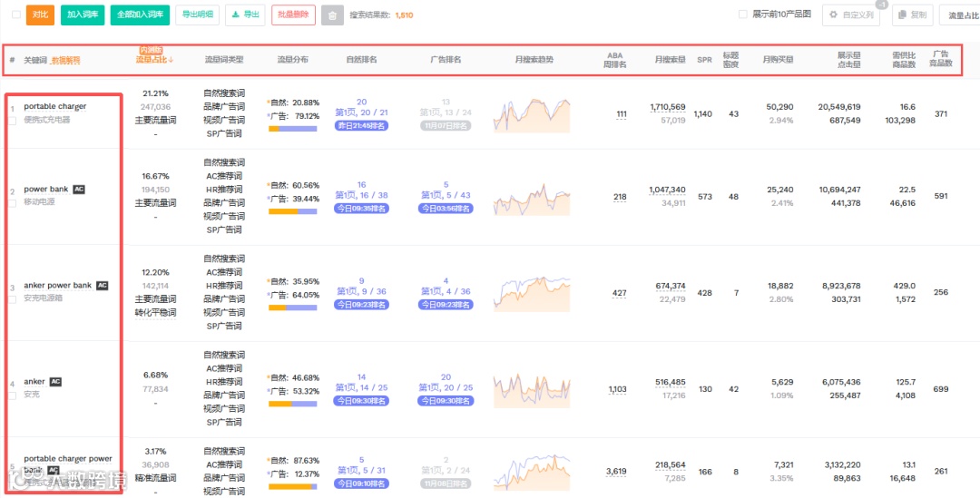This screenshot has height=498, width=980.
Task: Click the 月购买量 column header
Action: tap(779, 60)
